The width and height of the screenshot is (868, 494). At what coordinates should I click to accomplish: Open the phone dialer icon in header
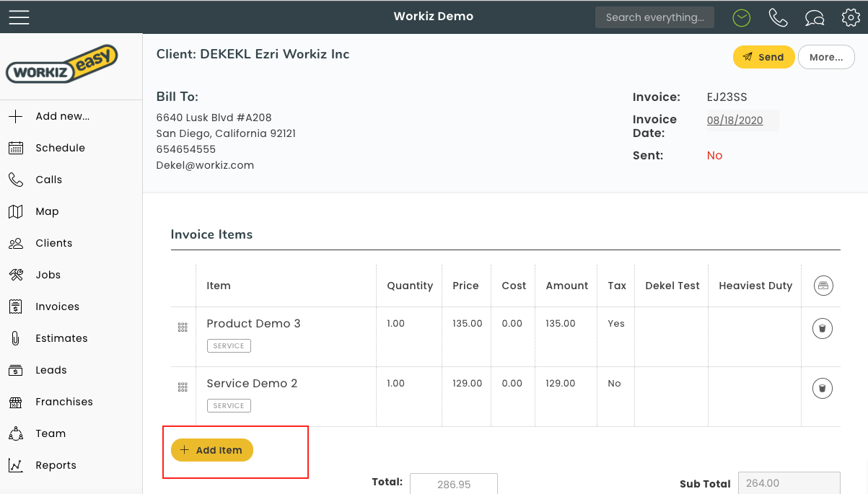(778, 17)
